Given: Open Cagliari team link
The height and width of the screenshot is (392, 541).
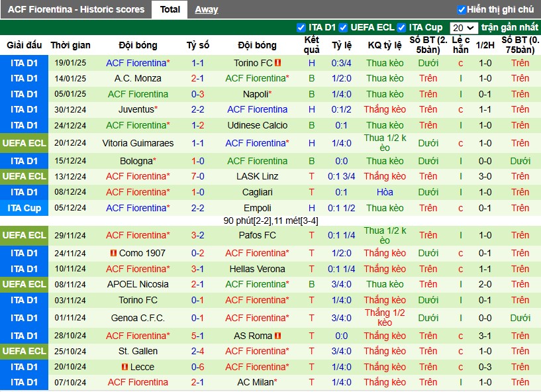Looking at the screenshot, I should pyautogui.click(x=258, y=192).
